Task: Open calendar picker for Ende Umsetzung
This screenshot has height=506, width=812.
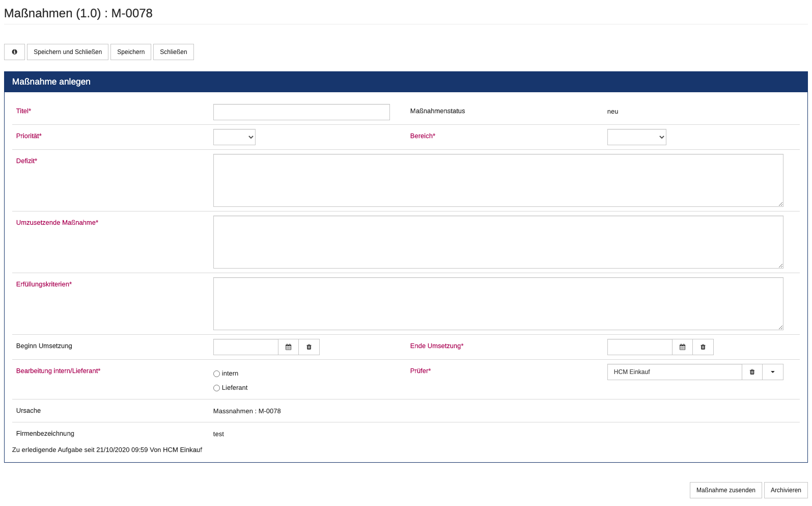Action: (682, 347)
